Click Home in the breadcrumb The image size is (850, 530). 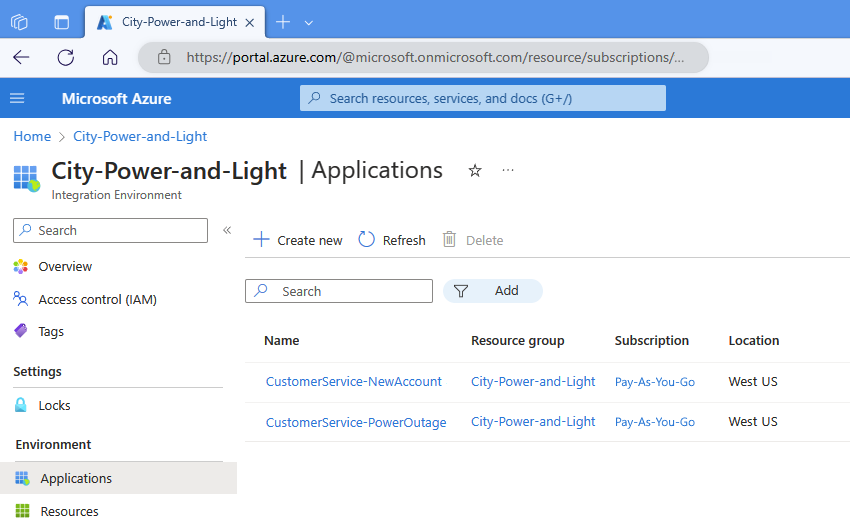[x=32, y=136]
